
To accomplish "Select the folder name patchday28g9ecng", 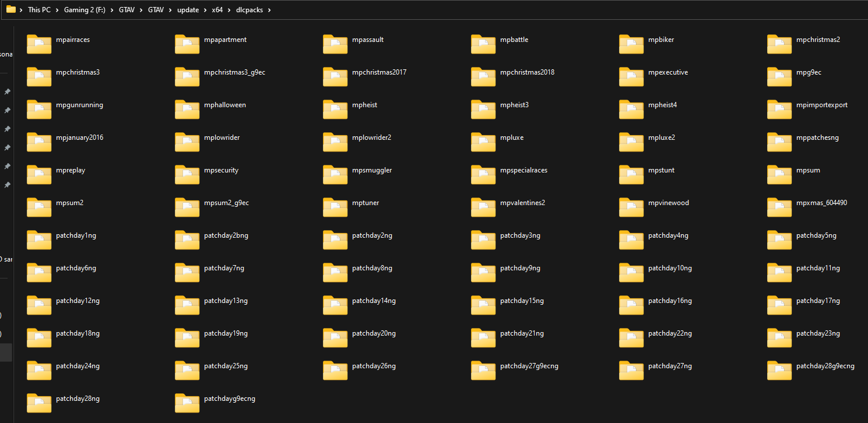I will [x=825, y=366].
